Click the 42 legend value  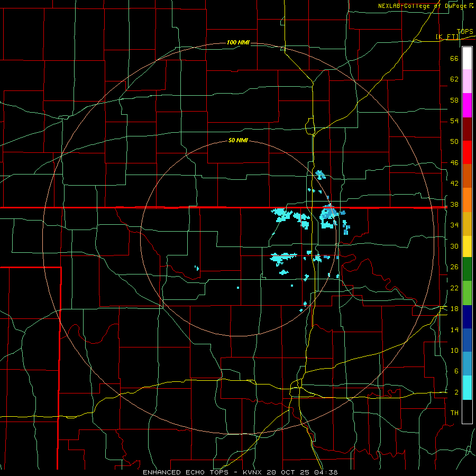pyautogui.click(x=454, y=184)
